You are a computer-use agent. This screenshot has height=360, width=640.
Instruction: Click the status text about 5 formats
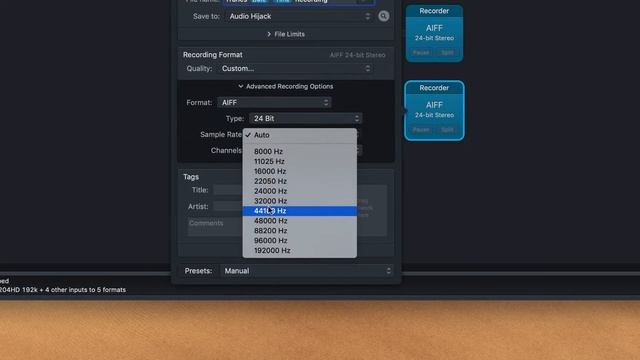pyautogui.click(x=63, y=290)
